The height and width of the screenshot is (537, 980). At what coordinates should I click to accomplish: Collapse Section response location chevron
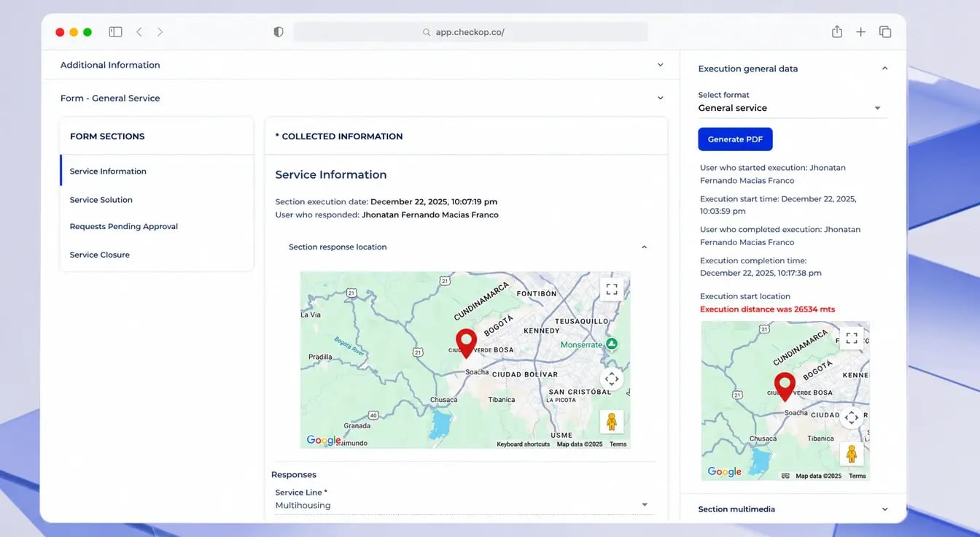tap(644, 247)
